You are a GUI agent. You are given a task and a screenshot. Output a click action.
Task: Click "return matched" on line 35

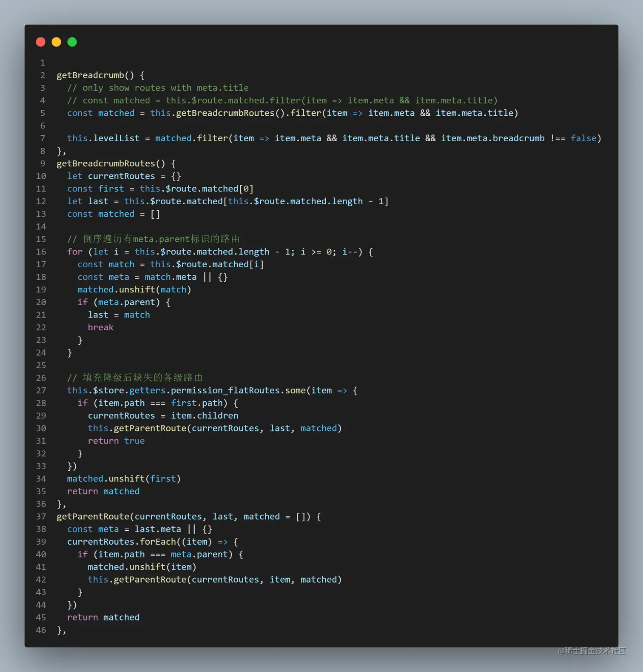click(103, 491)
